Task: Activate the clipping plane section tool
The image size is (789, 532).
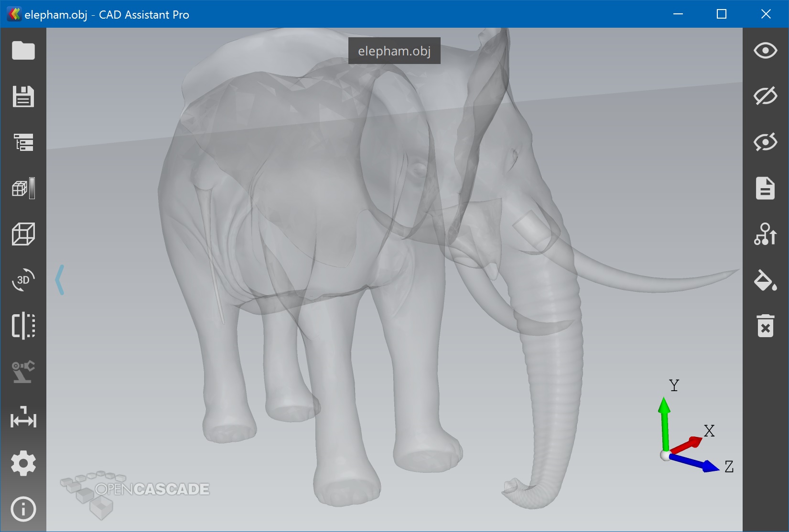Action: coord(23,326)
